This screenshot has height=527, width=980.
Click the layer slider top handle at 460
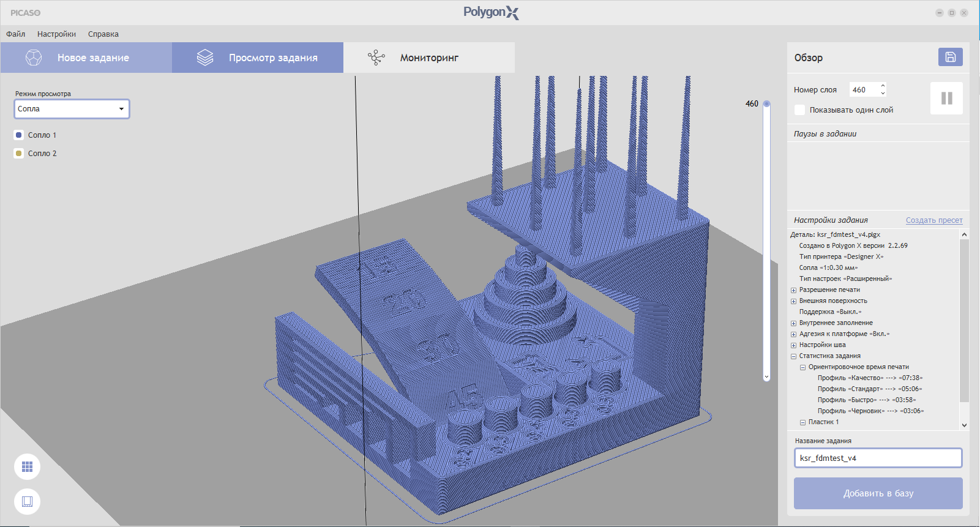pyautogui.click(x=766, y=104)
